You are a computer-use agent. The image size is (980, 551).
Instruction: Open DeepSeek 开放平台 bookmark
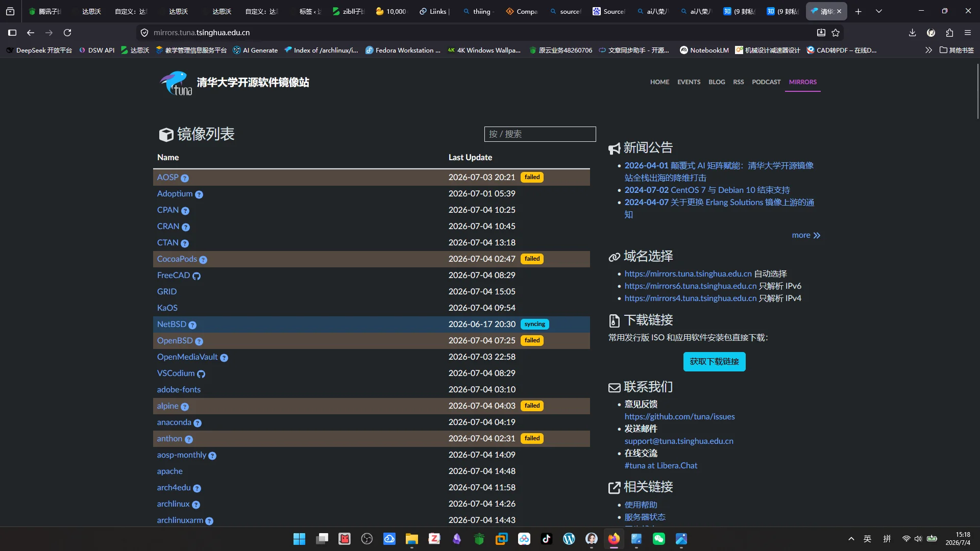(x=39, y=50)
